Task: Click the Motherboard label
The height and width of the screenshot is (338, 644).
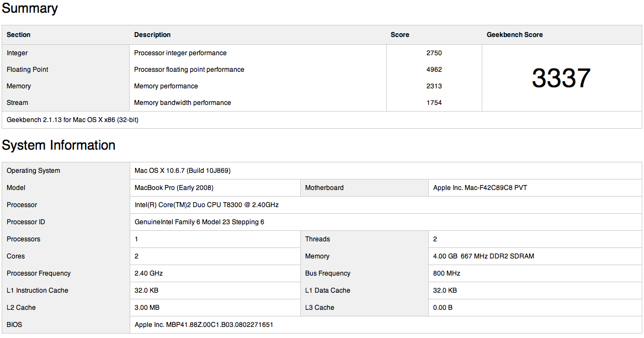Action: click(x=324, y=188)
